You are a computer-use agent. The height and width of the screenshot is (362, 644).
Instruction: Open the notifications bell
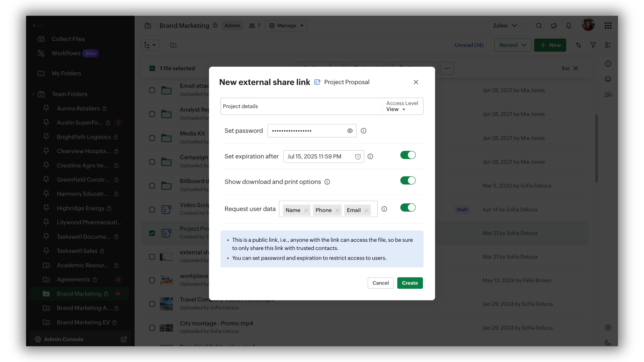pyautogui.click(x=568, y=25)
